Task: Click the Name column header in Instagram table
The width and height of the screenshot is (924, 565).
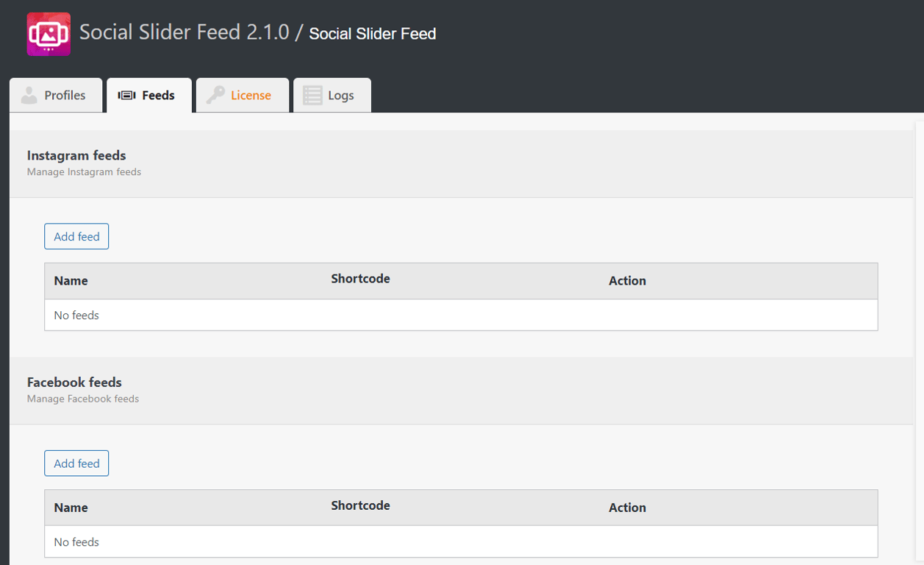Action: [69, 280]
